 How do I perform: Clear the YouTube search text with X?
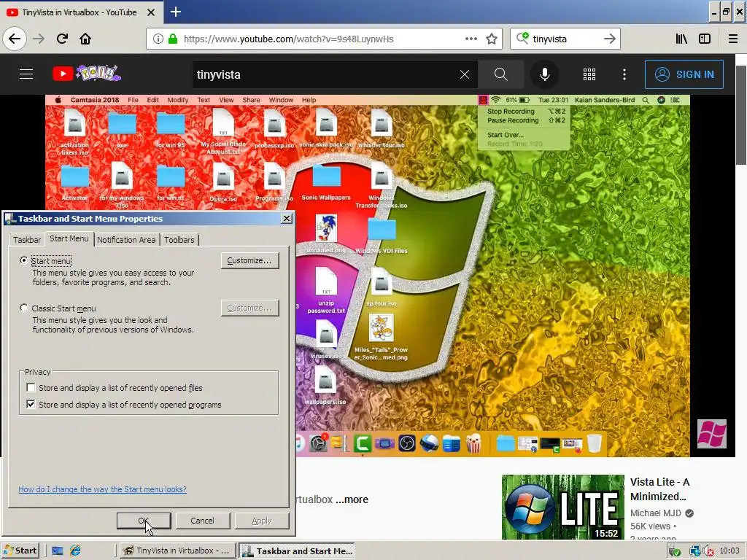(x=465, y=74)
